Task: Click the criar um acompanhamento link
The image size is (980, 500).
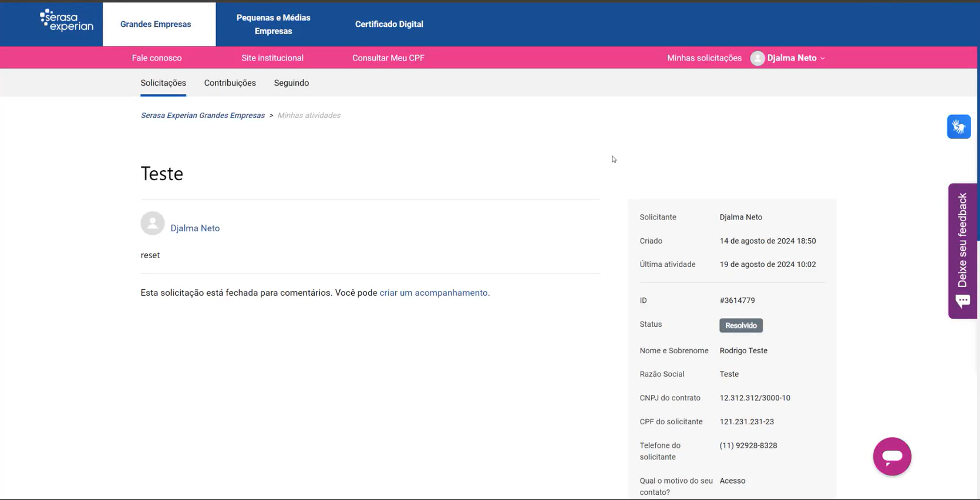Action: point(433,293)
